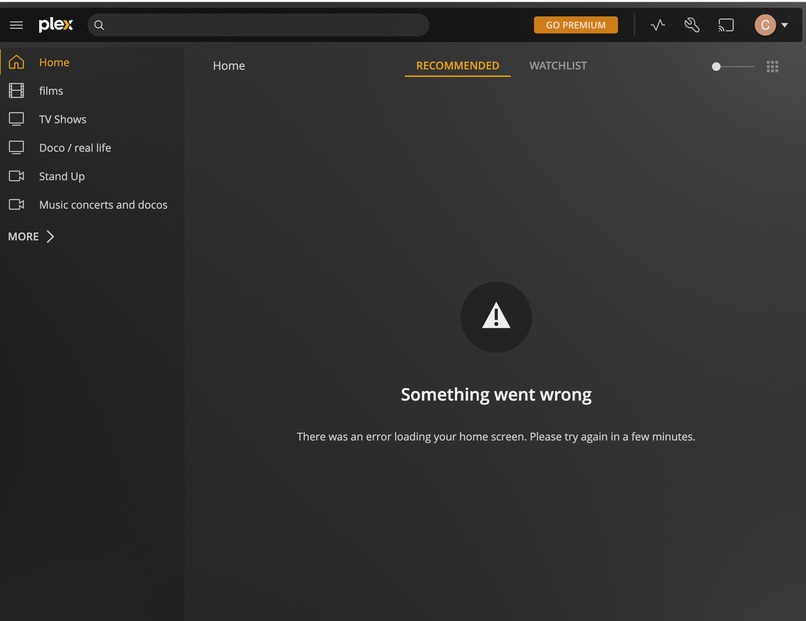Screen dimensions: 806x621
Task: Click into the search field
Action: click(x=258, y=25)
